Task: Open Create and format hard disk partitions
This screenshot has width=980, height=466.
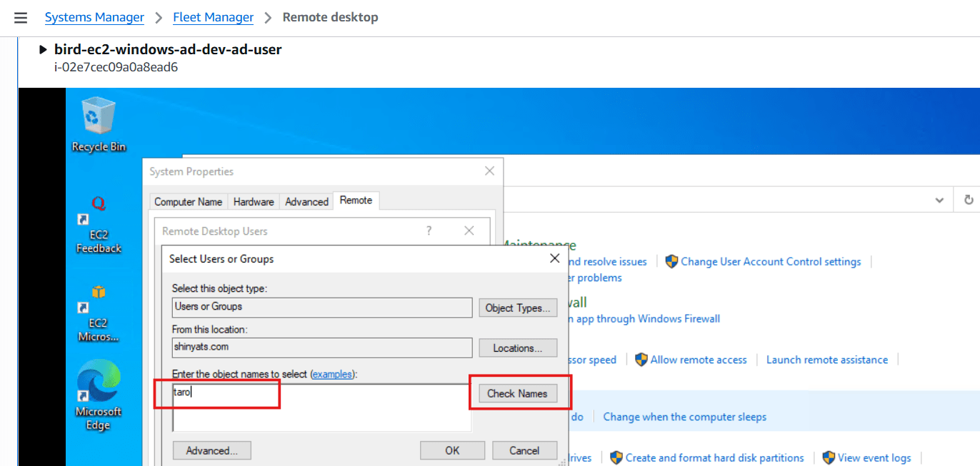Action: (x=715, y=458)
